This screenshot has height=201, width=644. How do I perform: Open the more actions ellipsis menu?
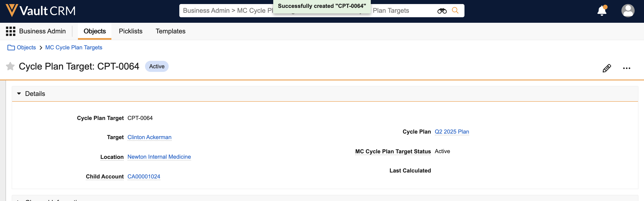tap(626, 68)
